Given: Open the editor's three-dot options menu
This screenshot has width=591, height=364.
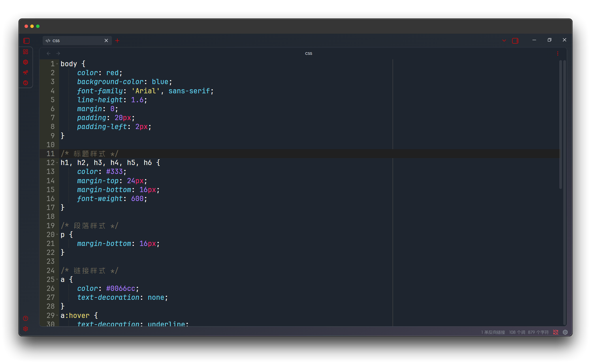Looking at the screenshot, I should (558, 53).
